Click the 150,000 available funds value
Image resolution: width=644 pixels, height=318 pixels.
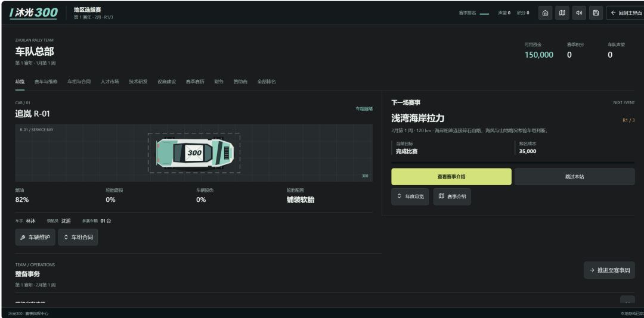pyautogui.click(x=539, y=55)
